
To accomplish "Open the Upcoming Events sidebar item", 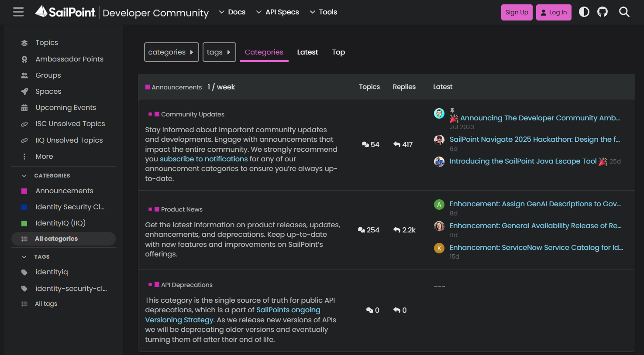I will 63,108.
